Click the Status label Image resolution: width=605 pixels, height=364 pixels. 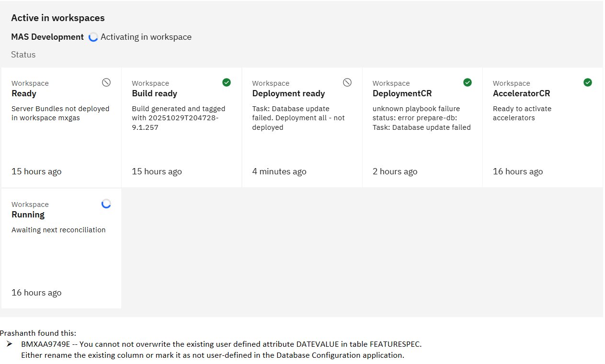(23, 55)
